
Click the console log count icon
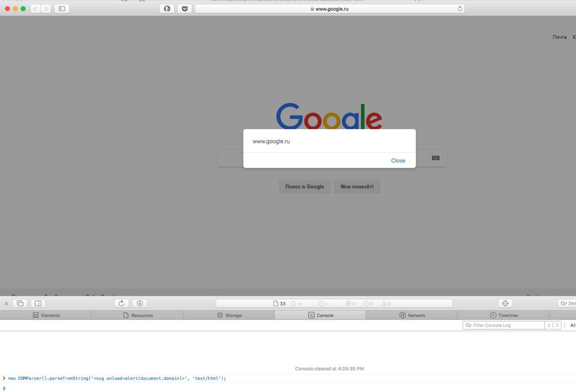point(351,303)
